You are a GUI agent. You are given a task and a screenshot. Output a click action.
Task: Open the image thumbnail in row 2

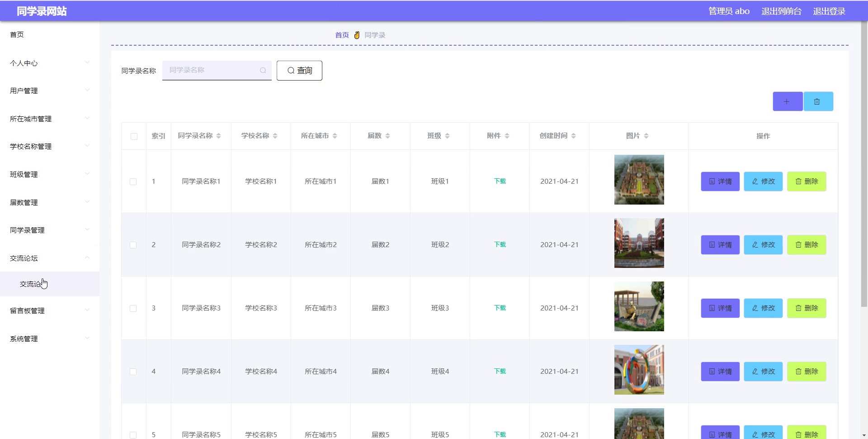(x=639, y=243)
